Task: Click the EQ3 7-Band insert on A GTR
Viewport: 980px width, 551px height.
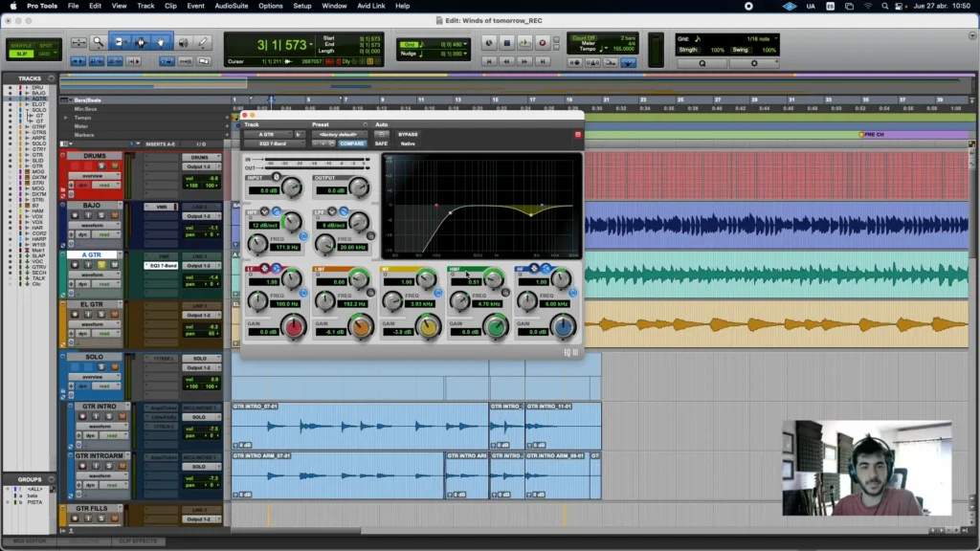Action: 161,266
